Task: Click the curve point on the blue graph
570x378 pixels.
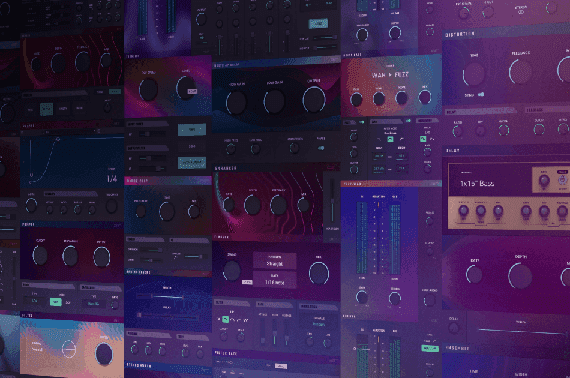Action: pyautogui.click(x=57, y=139)
